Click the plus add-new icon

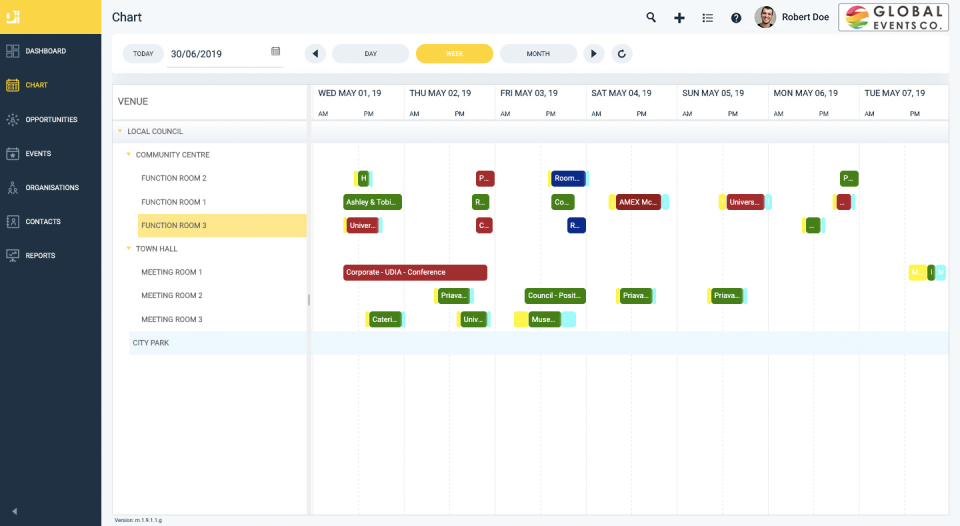click(679, 17)
